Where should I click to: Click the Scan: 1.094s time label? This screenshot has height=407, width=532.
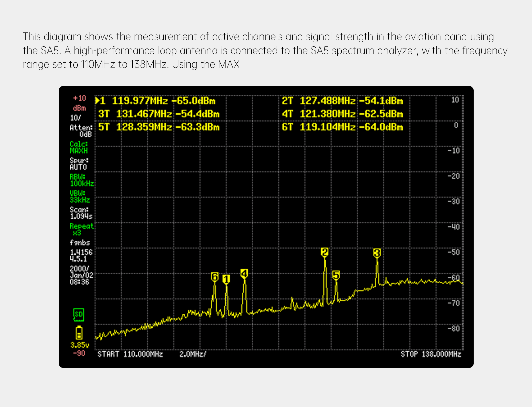(x=81, y=213)
